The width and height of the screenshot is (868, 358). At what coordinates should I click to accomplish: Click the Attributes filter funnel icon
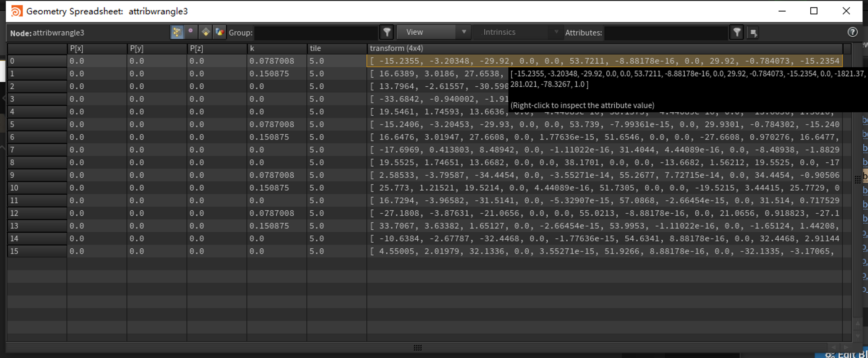(x=737, y=33)
